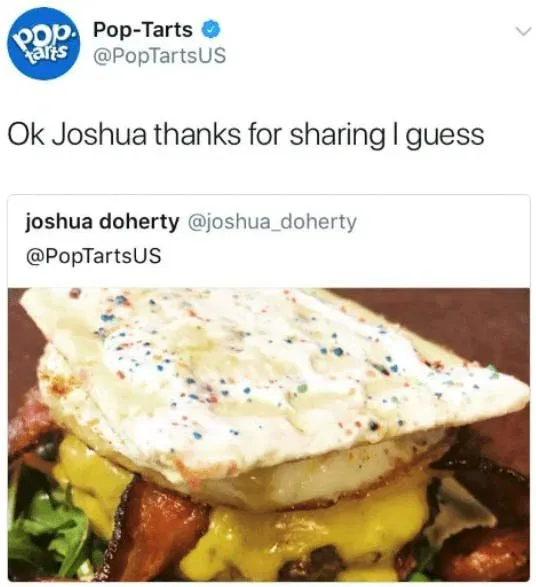
Task: View the Pop-Tart burger photo
Action: pyautogui.click(x=268, y=435)
